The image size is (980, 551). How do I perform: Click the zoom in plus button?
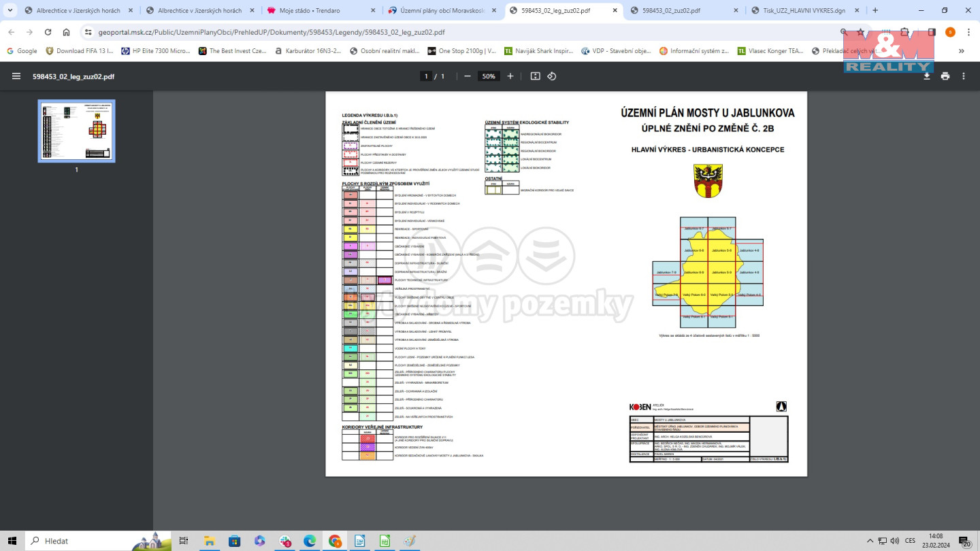(510, 76)
